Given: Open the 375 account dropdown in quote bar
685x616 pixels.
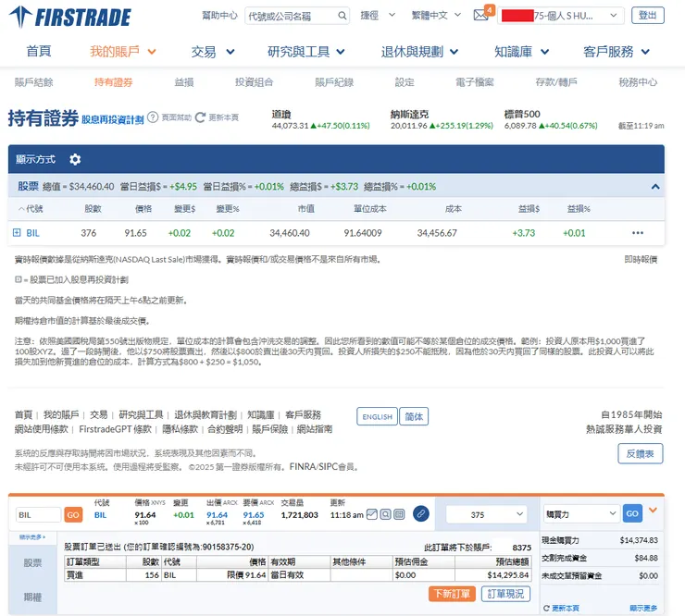Looking at the screenshot, I should click(x=486, y=514).
